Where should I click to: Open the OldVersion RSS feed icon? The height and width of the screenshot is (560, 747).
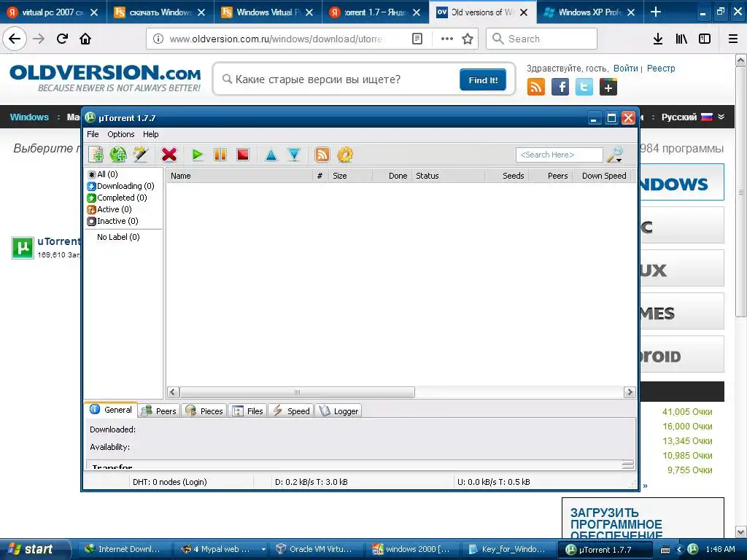pos(536,87)
